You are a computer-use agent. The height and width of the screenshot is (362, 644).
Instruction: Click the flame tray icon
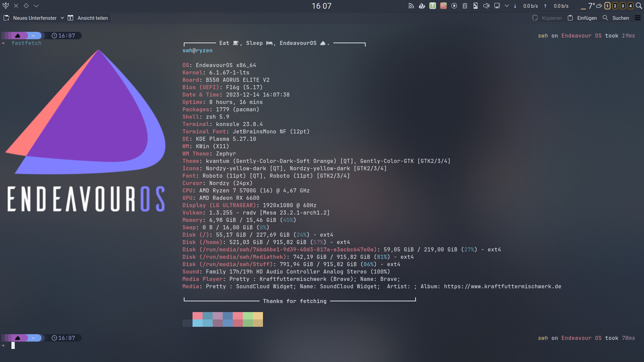(x=422, y=6)
